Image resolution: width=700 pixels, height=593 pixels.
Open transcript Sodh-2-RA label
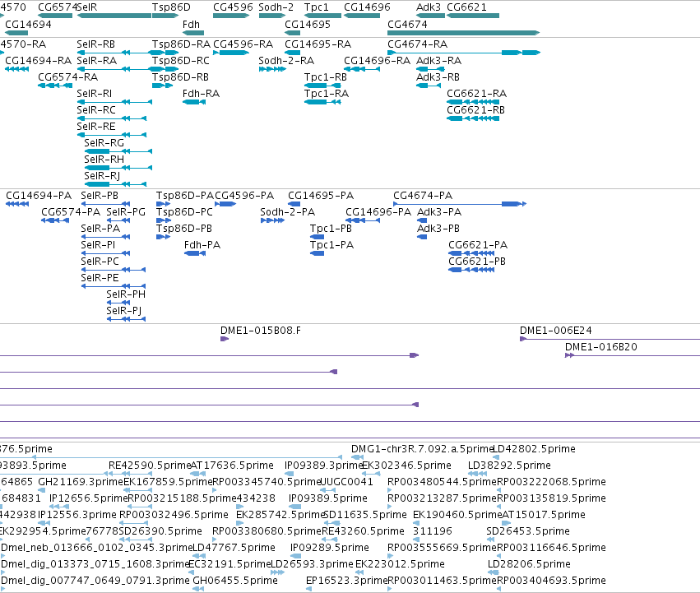[286, 61]
